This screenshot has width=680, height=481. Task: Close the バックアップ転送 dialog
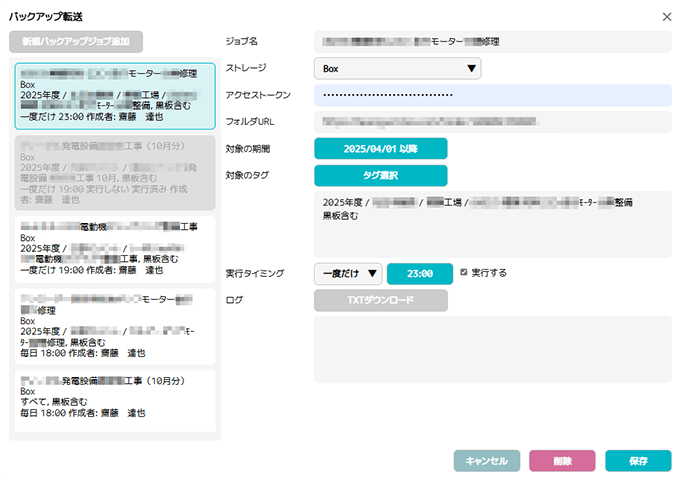click(x=667, y=17)
